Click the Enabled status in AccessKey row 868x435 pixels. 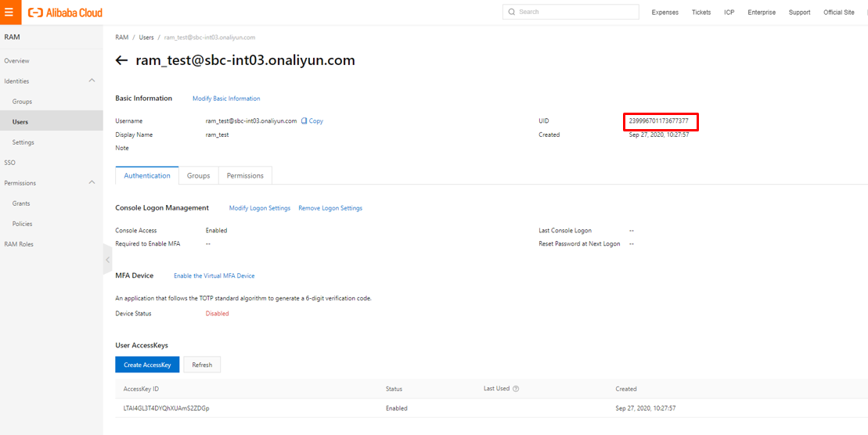(396, 408)
